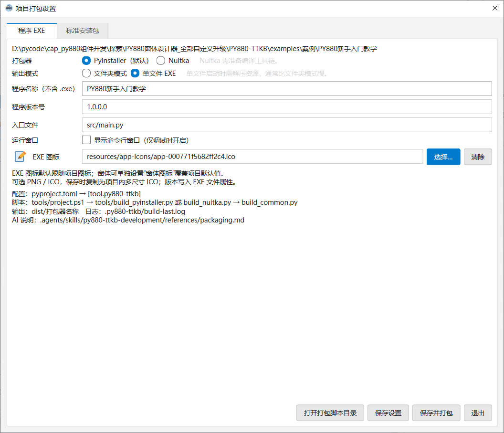Click 保存设置 button
504x433 pixels.
388,413
